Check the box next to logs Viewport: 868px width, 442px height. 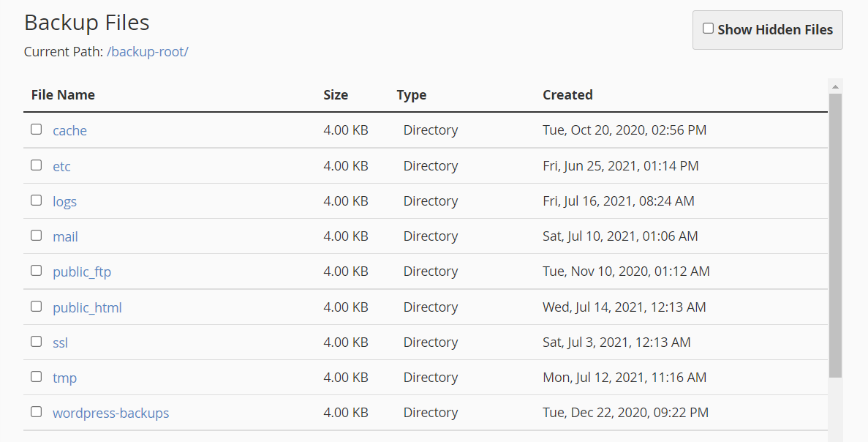(36, 200)
